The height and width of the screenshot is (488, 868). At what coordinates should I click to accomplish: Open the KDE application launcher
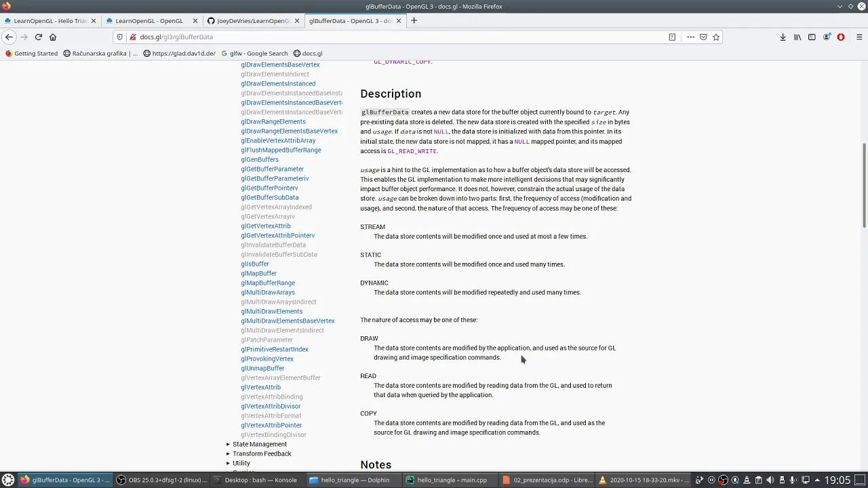(x=8, y=480)
